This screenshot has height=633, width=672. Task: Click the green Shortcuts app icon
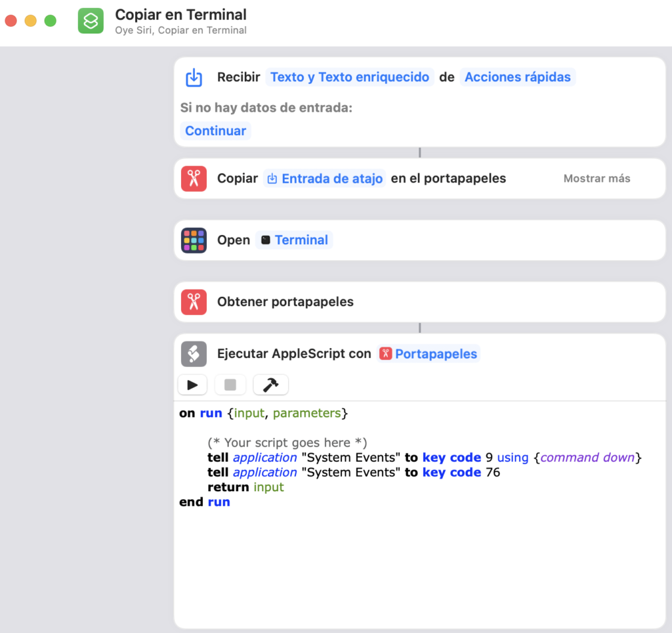click(x=91, y=21)
